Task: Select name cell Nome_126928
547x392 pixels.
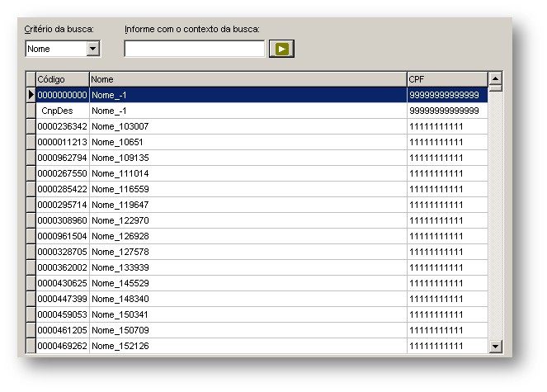Action: click(248, 236)
